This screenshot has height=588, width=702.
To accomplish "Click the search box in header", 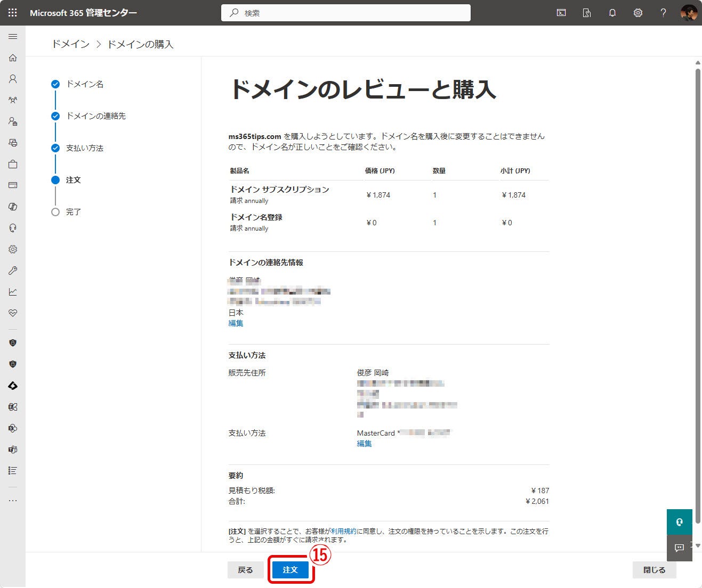I will click(x=346, y=13).
